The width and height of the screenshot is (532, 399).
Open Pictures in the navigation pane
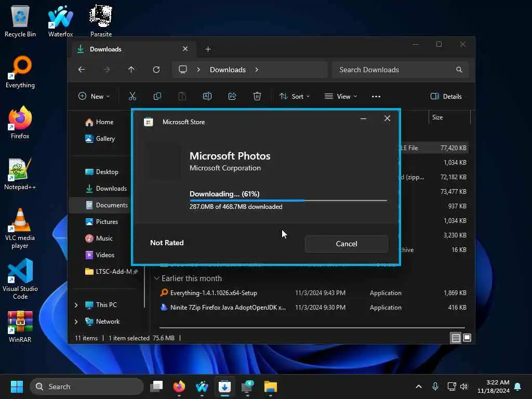(x=102, y=221)
